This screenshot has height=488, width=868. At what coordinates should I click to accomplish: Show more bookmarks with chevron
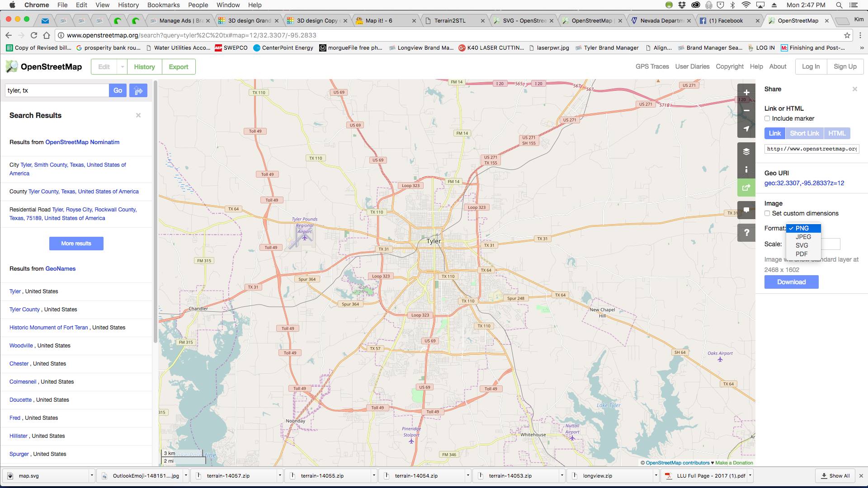coord(862,48)
